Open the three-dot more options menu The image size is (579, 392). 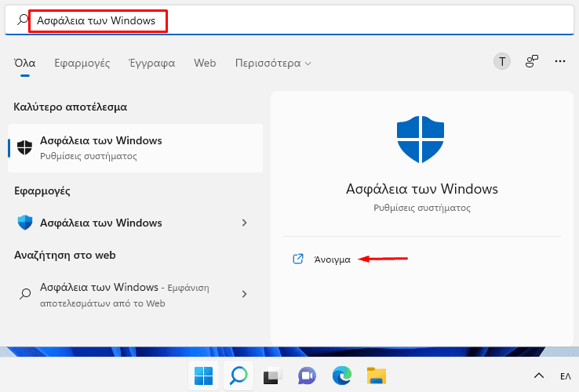click(560, 61)
